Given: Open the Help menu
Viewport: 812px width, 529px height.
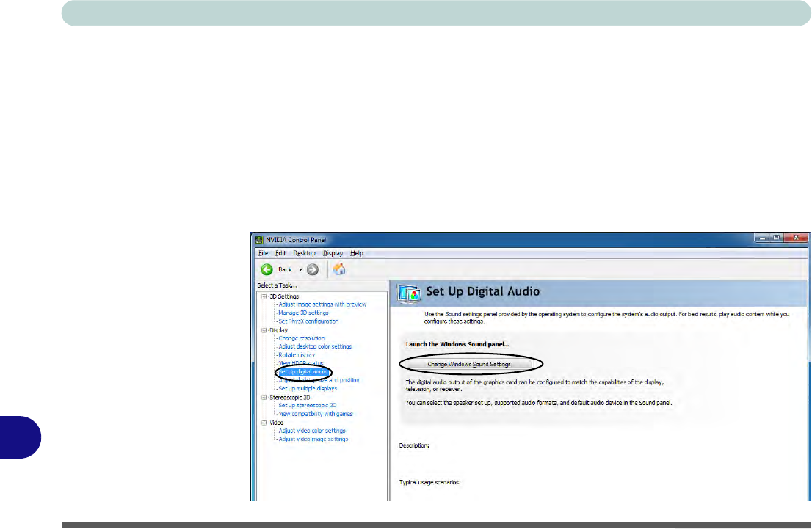Looking at the screenshot, I should point(357,253).
